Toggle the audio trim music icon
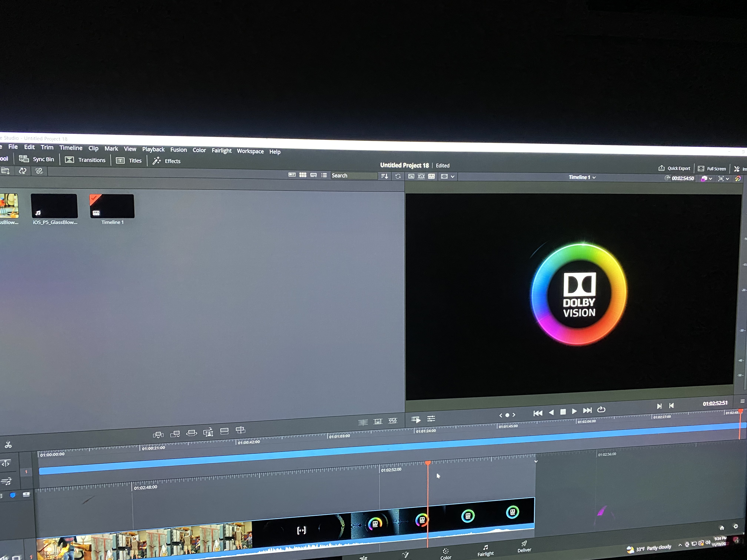Image resolution: width=747 pixels, height=560 pixels. (x=6, y=481)
